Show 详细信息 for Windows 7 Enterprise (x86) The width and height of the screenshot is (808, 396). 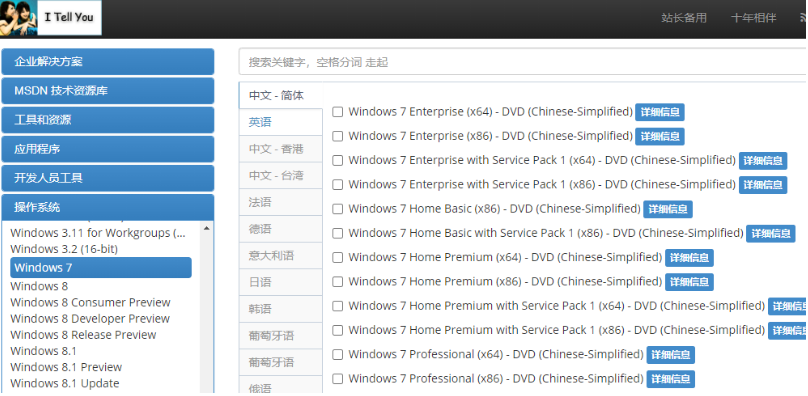660,137
